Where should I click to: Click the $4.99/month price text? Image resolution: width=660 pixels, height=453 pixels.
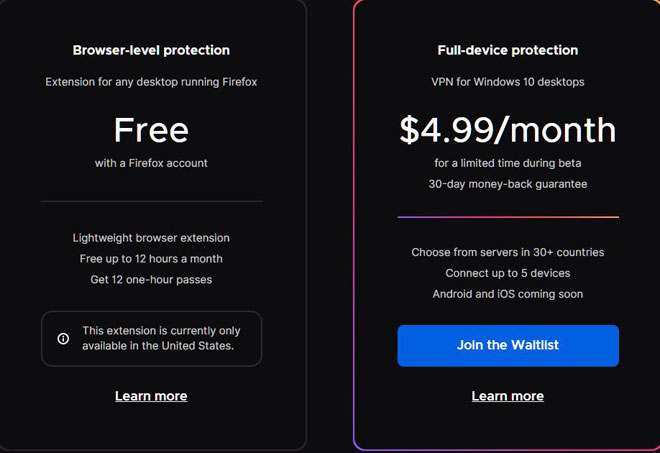[508, 130]
